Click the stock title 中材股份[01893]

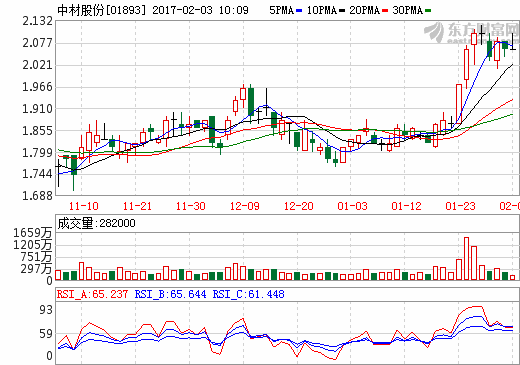tap(102, 10)
